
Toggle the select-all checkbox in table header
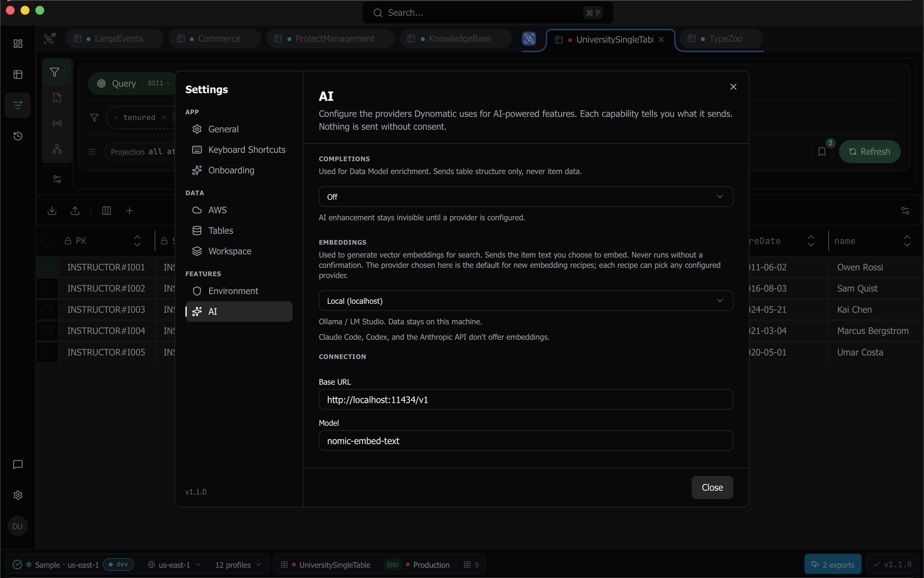47,241
